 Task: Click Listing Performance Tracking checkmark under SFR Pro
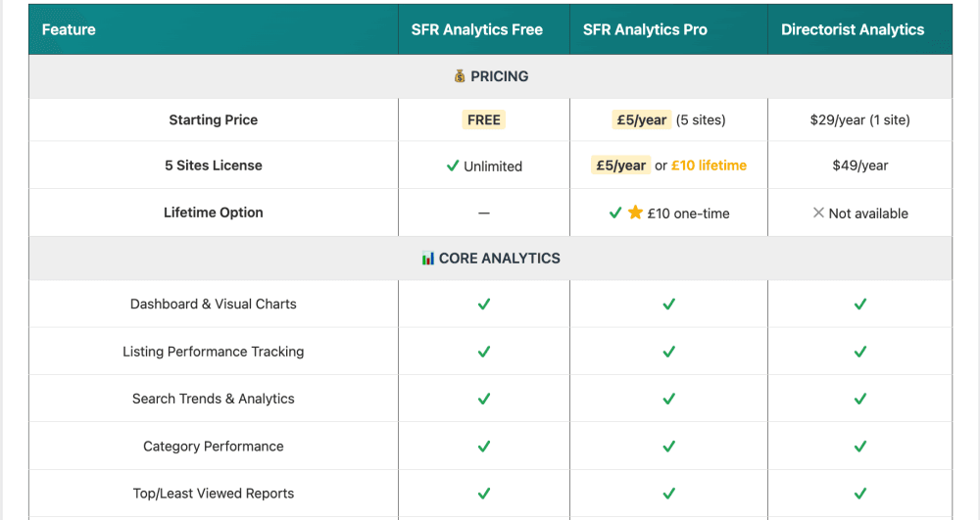click(x=668, y=352)
